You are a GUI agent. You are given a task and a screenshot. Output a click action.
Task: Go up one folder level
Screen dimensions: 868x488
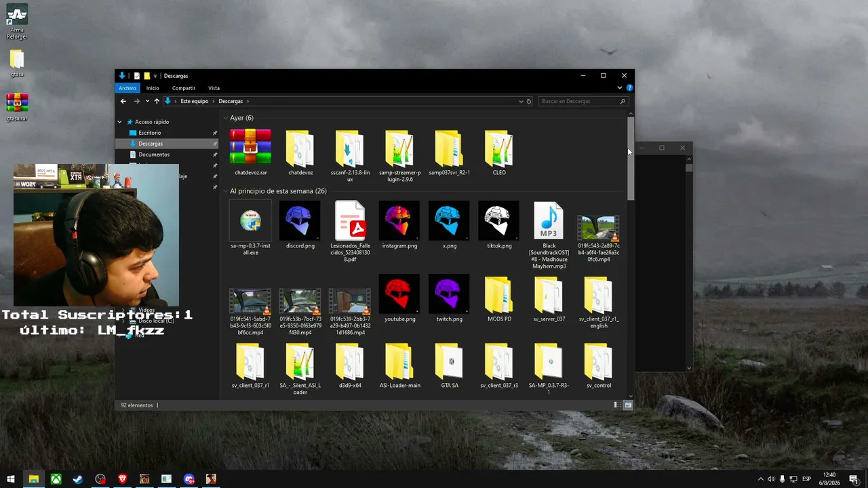pyautogui.click(x=157, y=101)
